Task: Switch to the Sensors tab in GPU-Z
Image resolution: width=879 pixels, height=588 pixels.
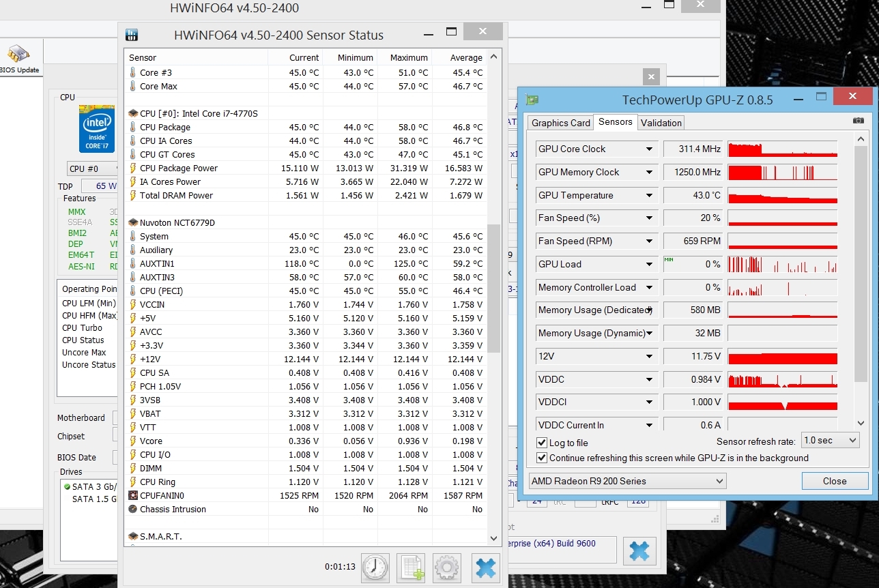Action: [x=615, y=121]
